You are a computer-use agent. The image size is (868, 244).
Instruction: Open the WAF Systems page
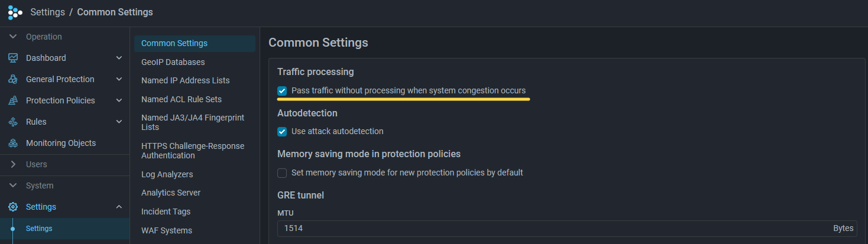click(x=166, y=230)
